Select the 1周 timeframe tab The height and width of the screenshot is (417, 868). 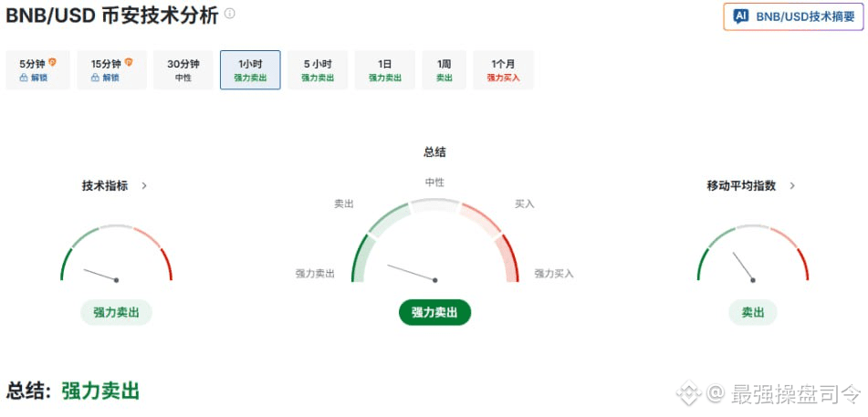pos(444,69)
